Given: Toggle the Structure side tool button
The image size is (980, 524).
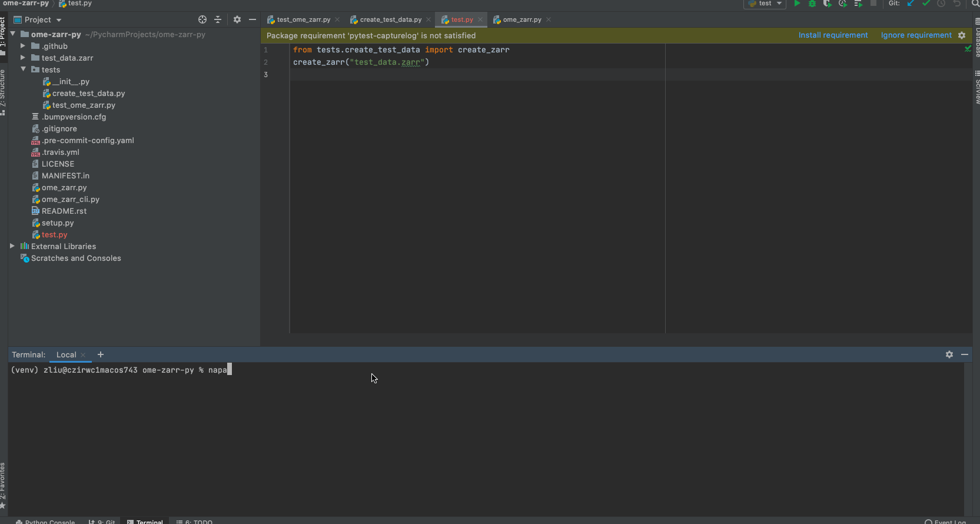Looking at the screenshot, I should [x=3, y=92].
